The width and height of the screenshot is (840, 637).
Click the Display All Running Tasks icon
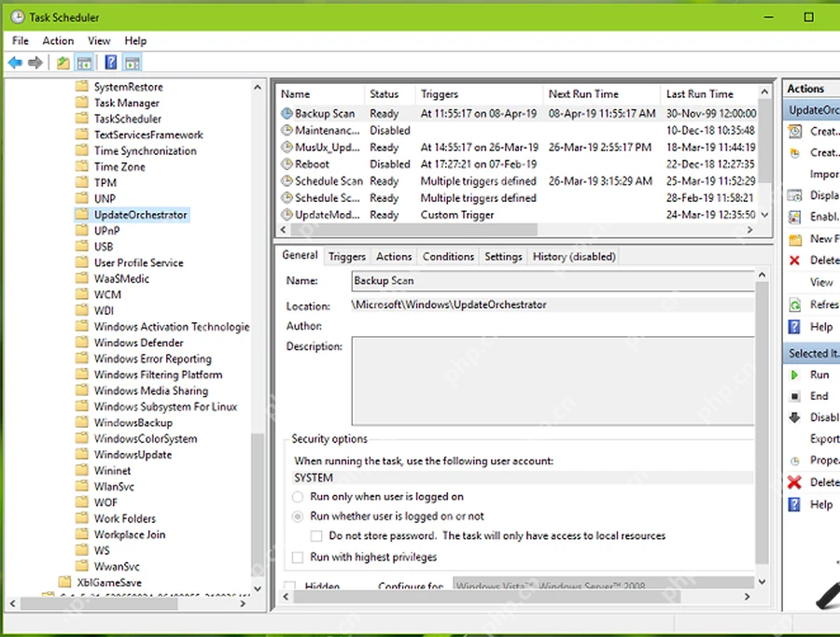pyautogui.click(x=795, y=195)
